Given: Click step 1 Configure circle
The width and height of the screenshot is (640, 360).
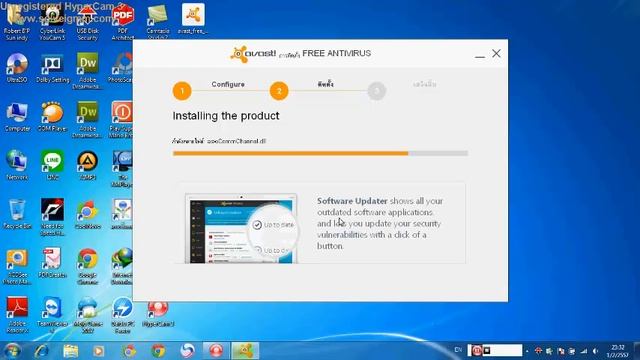Looking at the screenshot, I should tap(182, 91).
